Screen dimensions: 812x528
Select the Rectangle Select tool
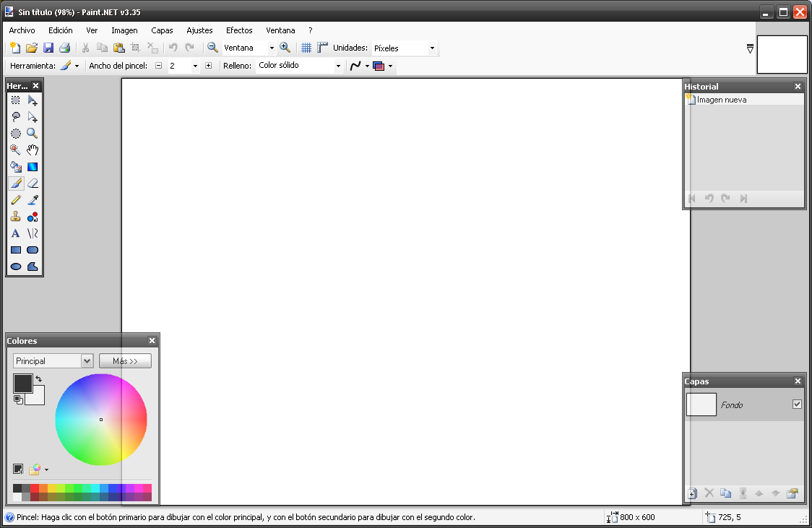click(x=16, y=100)
